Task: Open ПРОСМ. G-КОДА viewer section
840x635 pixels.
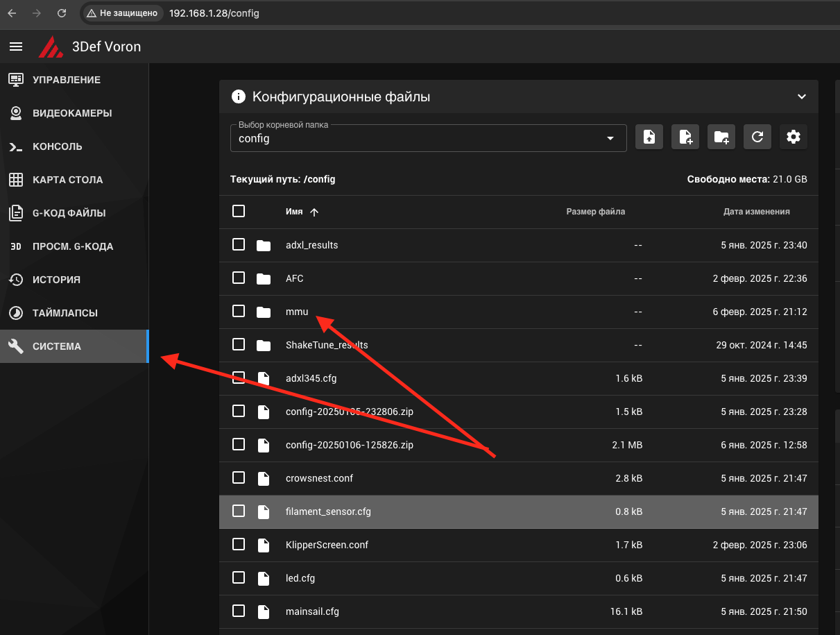Action: coord(74,246)
